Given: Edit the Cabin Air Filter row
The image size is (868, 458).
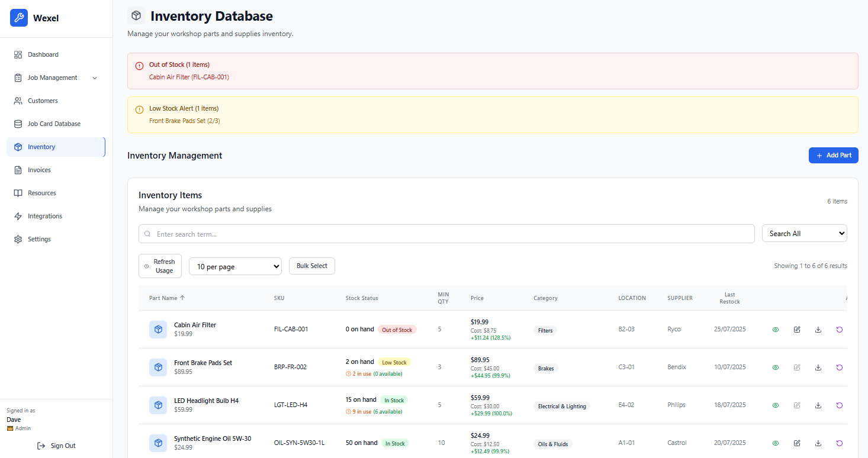Looking at the screenshot, I should click(x=797, y=330).
